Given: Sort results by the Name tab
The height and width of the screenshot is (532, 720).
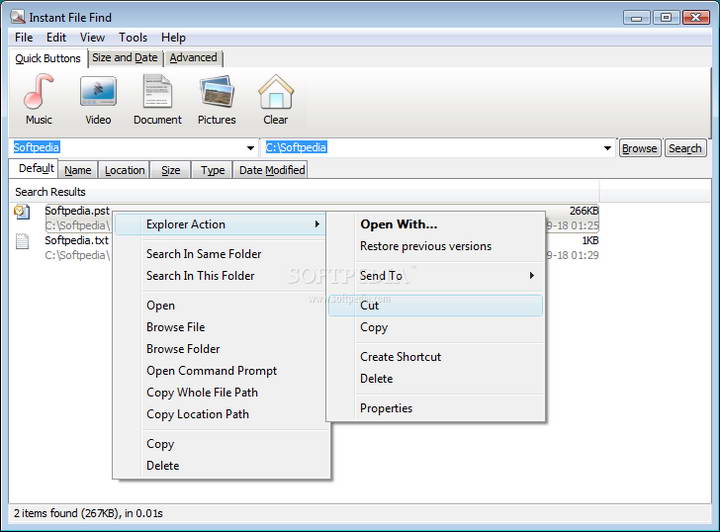Looking at the screenshot, I should (78, 170).
